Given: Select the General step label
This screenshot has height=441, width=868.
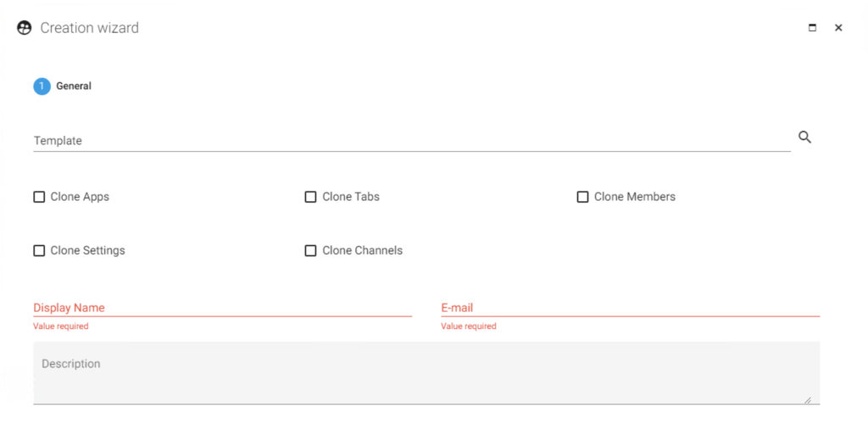Looking at the screenshot, I should pyautogui.click(x=74, y=86).
